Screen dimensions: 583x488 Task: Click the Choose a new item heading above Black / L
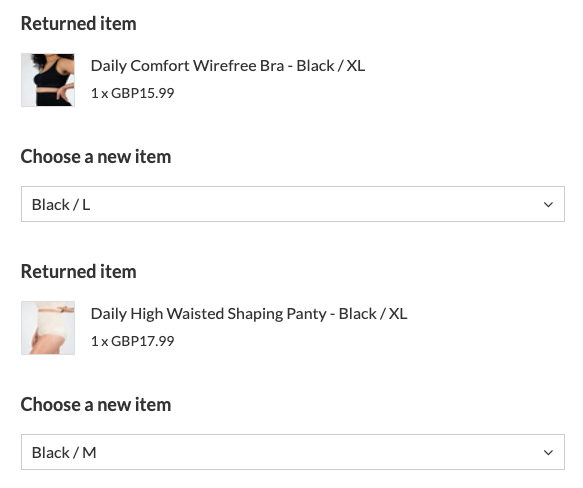click(x=96, y=157)
